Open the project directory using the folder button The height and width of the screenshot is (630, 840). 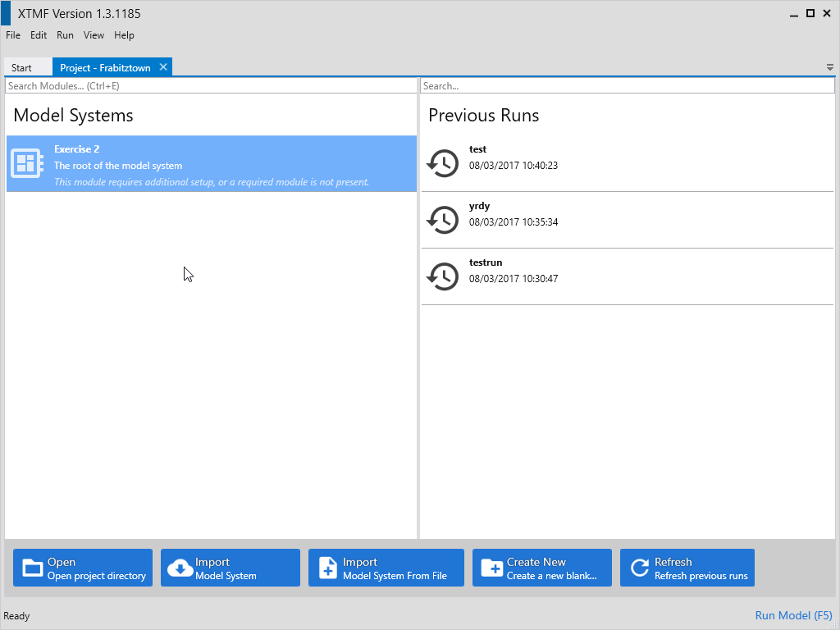(83, 568)
